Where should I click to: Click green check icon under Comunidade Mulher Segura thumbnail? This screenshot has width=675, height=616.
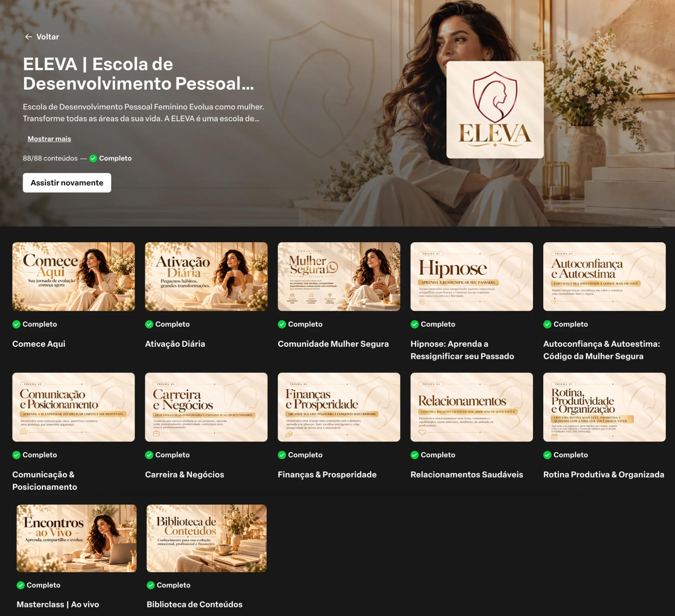(x=282, y=324)
